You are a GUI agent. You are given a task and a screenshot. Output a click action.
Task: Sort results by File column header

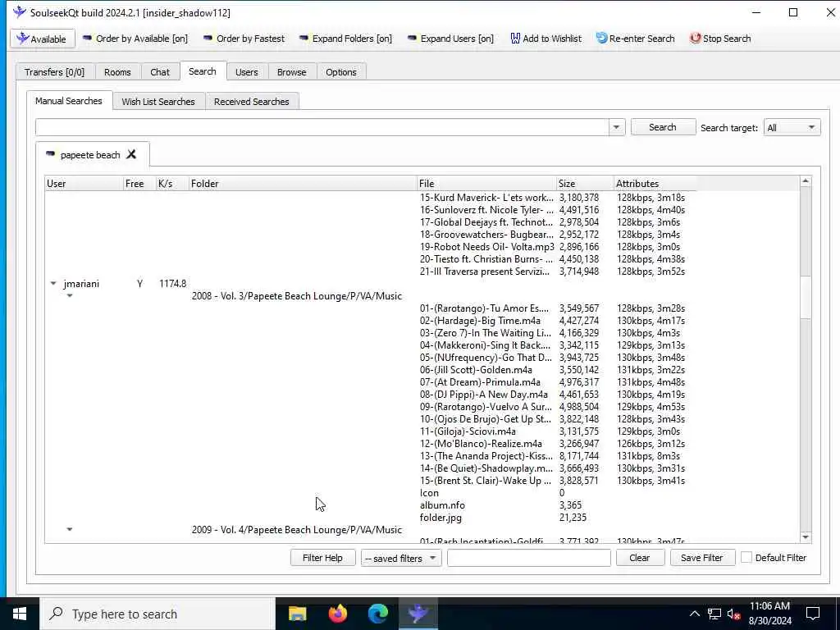pos(486,183)
